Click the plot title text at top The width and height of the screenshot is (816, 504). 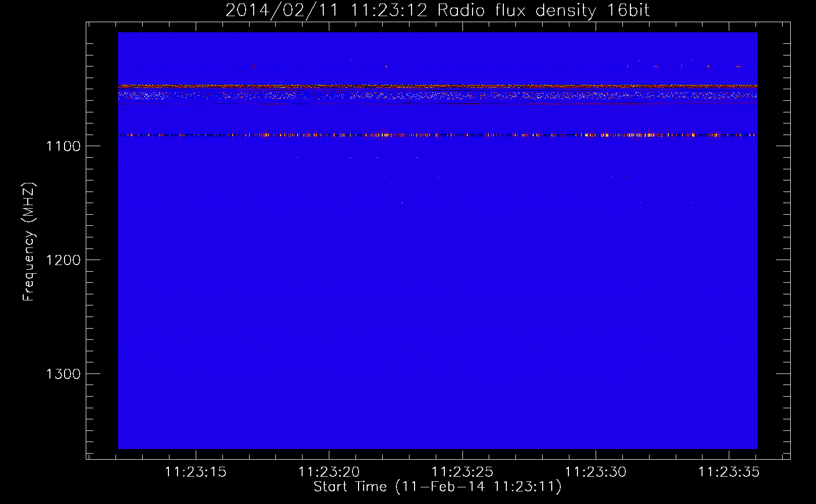pos(437,10)
